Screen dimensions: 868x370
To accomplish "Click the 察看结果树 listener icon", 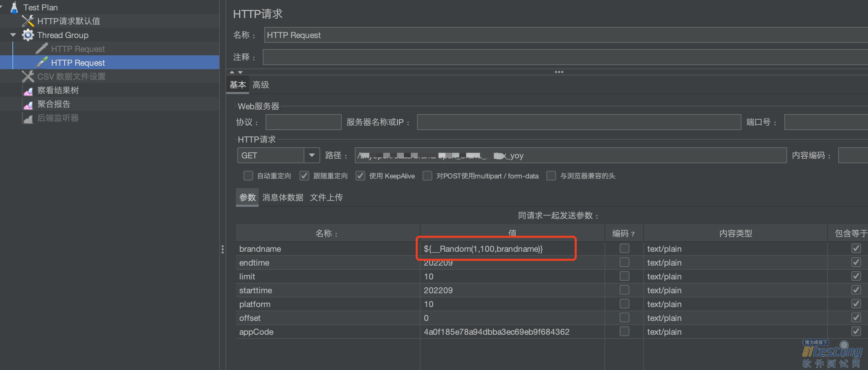I will tap(28, 91).
